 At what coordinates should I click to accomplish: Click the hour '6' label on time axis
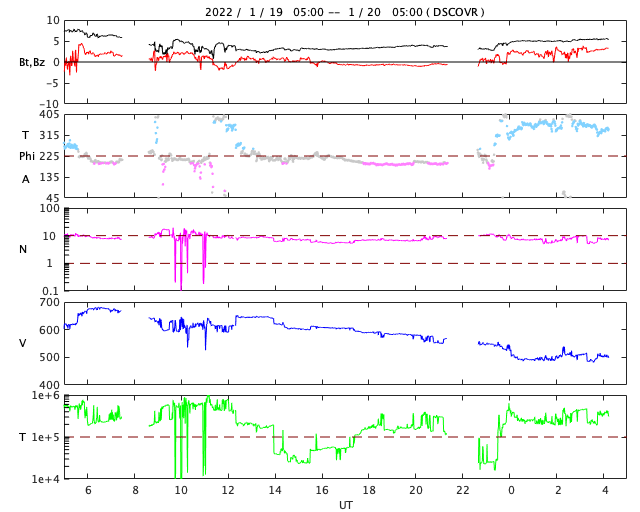click(88, 490)
